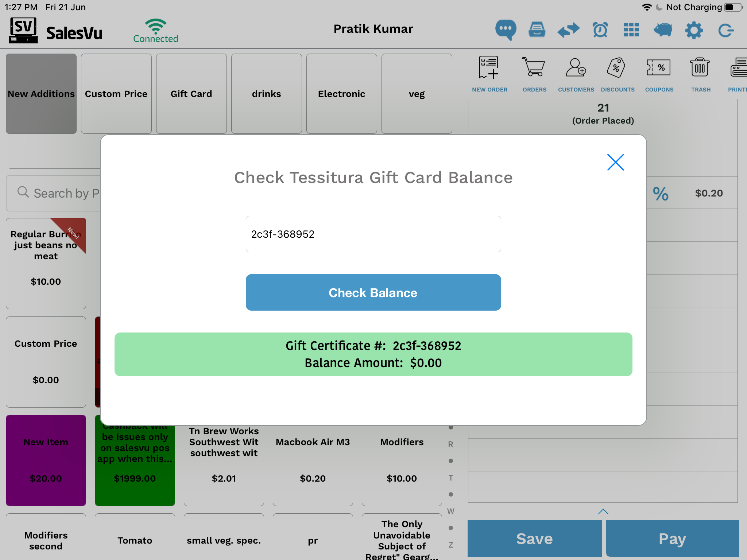Click the Trash bin
Screen dimensions: 747x560
click(x=700, y=74)
